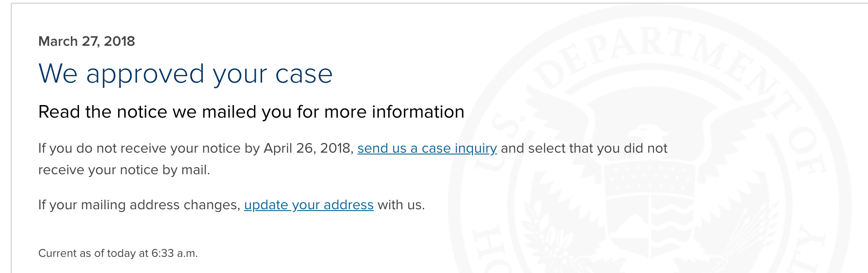Click "with us." after the address link

401,205
